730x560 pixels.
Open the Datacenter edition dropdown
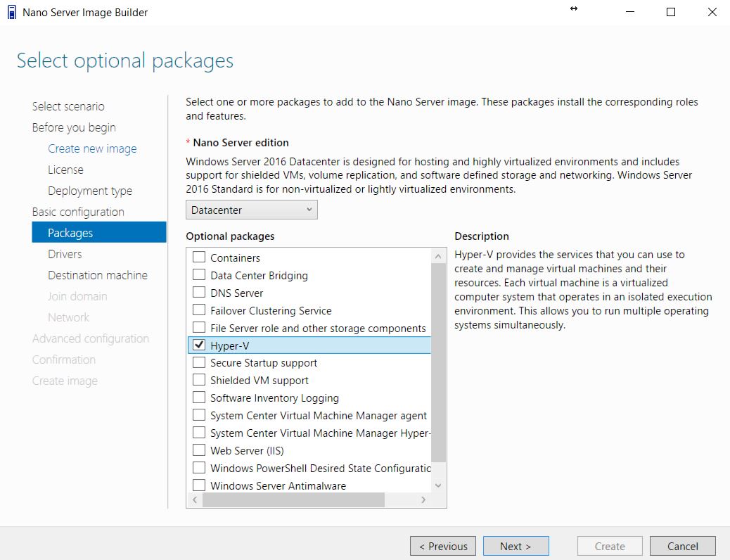click(251, 210)
